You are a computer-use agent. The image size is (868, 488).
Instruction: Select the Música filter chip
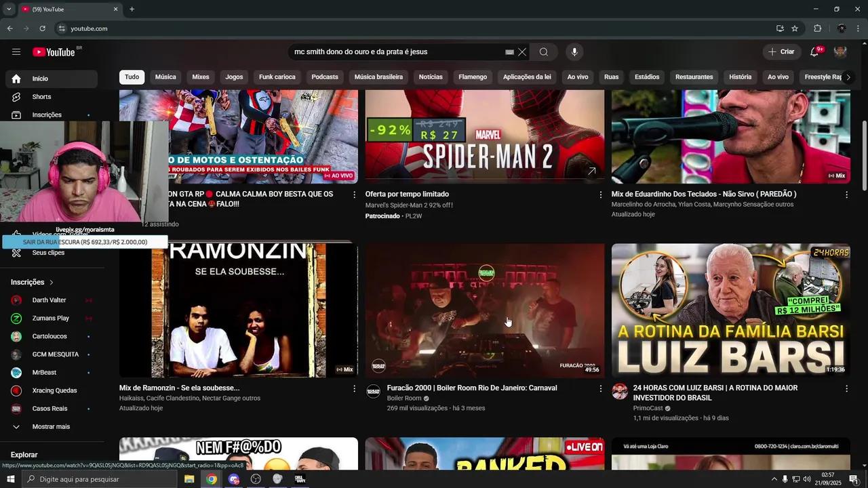(x=165, y=77)
